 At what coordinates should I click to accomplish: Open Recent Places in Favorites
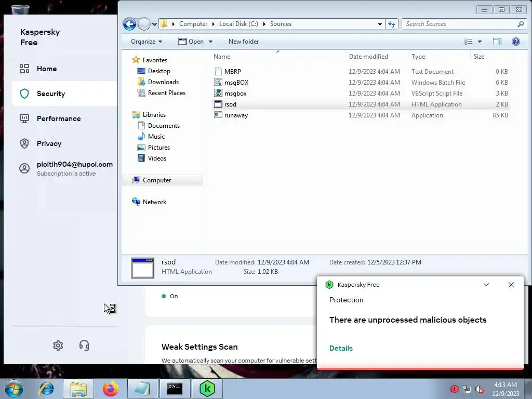tap(167, 92)
